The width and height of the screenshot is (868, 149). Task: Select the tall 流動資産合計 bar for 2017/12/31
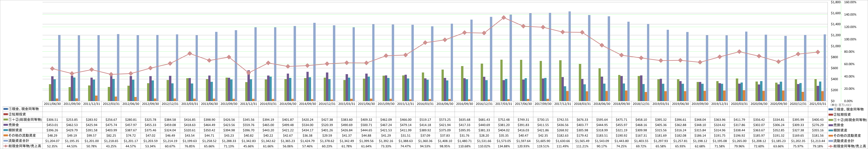point(570,56)
